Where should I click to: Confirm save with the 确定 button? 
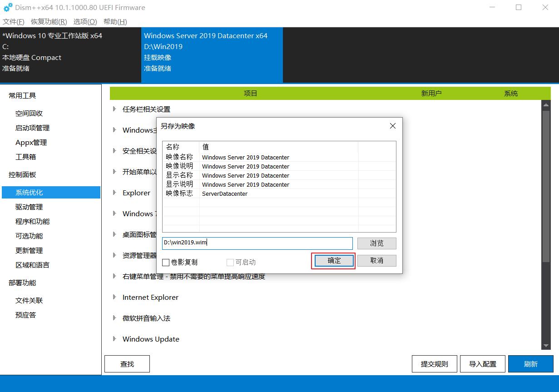click(333, 260)
